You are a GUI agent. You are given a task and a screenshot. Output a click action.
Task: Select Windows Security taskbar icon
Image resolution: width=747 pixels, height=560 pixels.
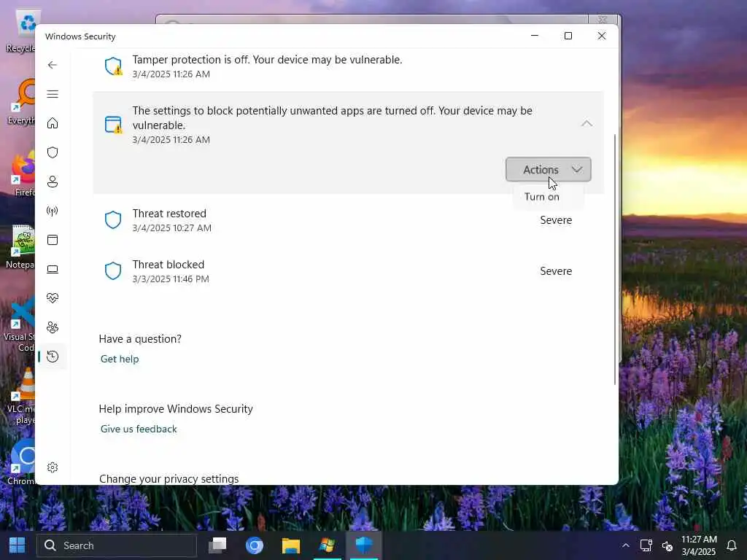pos(364,545)
